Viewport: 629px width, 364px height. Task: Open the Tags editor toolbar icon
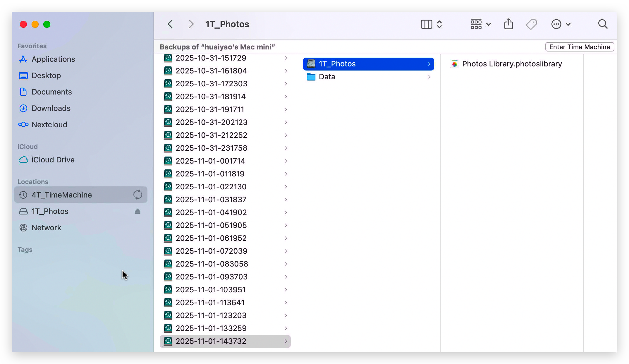click(x=531, y=24)
